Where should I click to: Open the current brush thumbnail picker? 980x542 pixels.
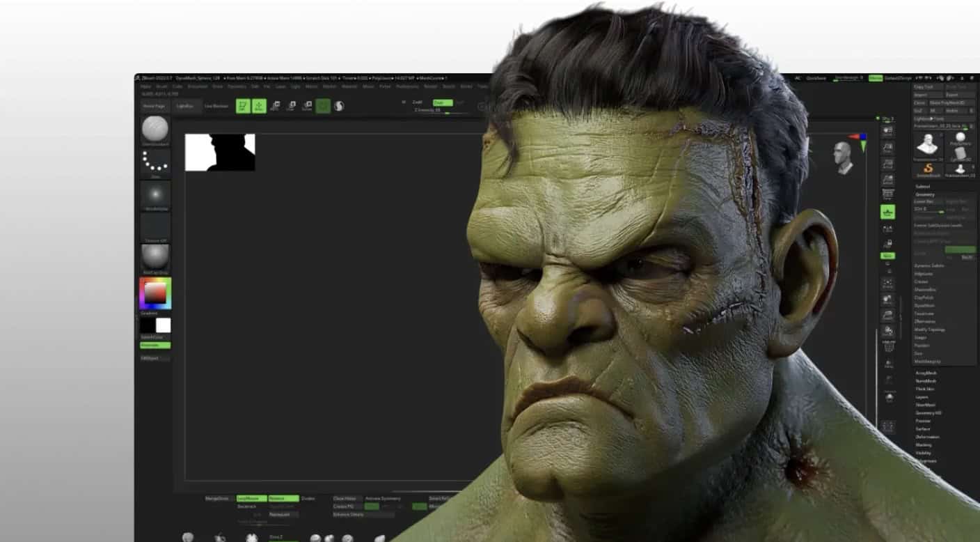tap(155, 130)
